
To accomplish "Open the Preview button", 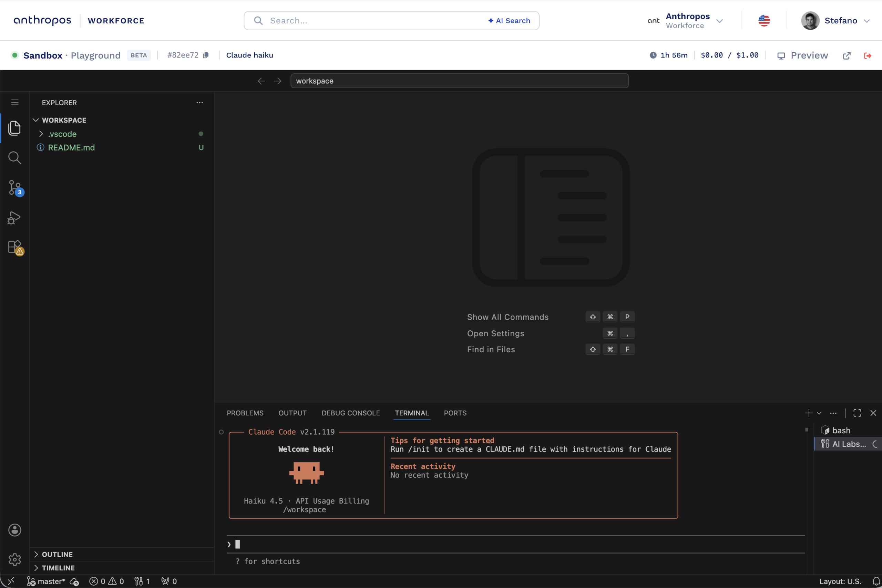I will (802, 55).
